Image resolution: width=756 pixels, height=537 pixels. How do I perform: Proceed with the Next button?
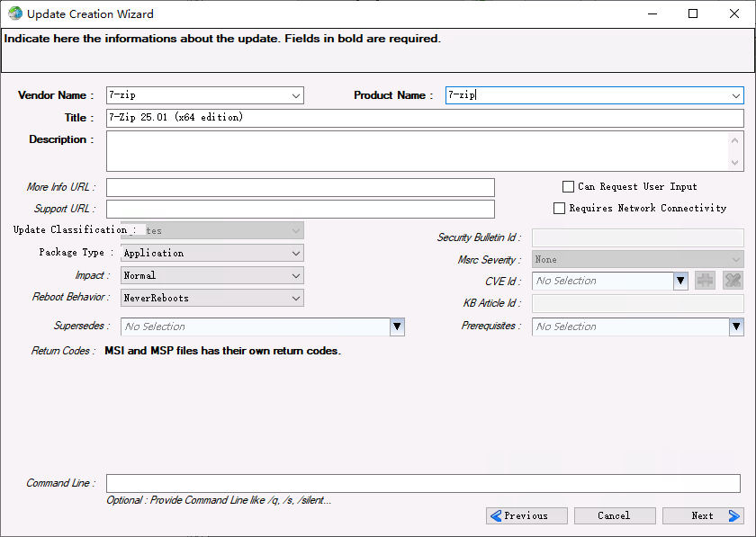pos(703,515)
